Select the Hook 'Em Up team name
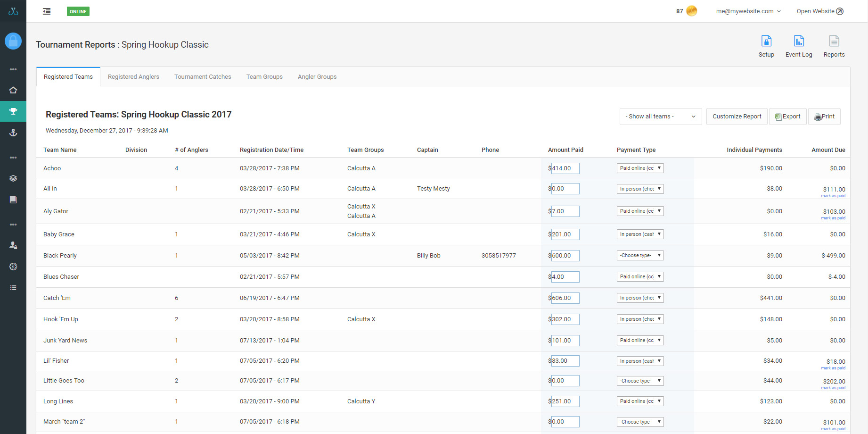The height and width of the screenshot is (434, 868). pos(61,319)
